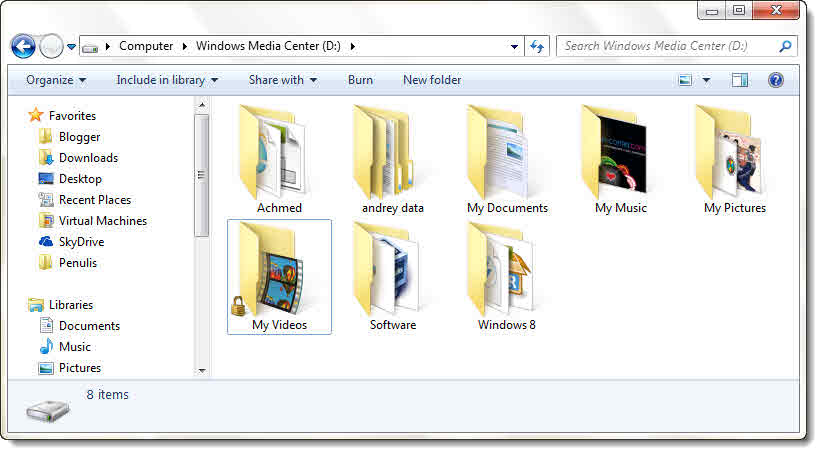Screen dimensions: 822x455
Task: Click Burn in the toolbar
Action: [x=360, y=80]
